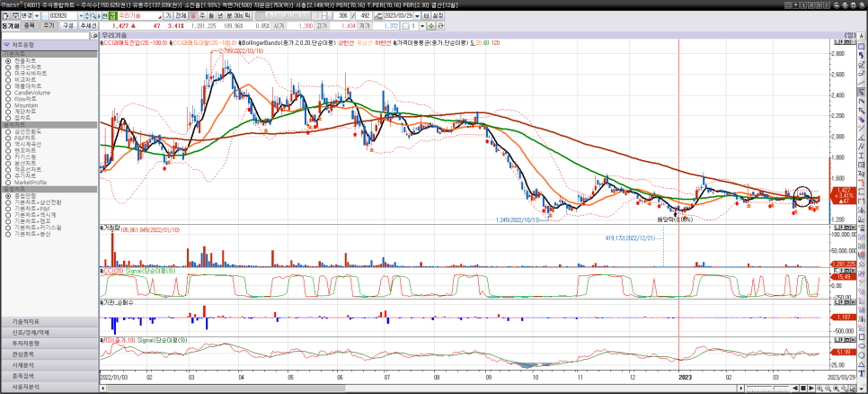Open the 시세분석 section

coord(49,364)
